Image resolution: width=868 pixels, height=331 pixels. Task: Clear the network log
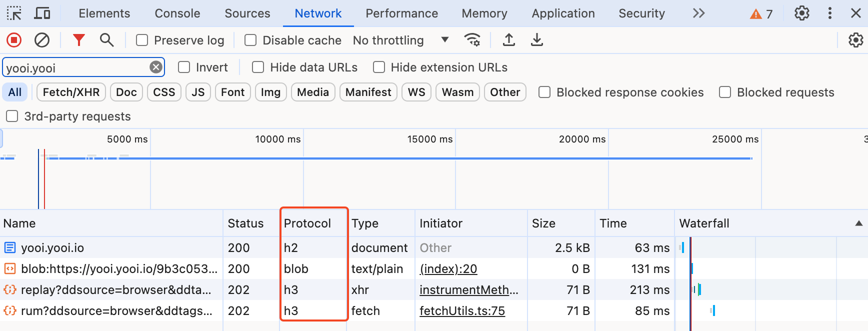pos(42,40)
